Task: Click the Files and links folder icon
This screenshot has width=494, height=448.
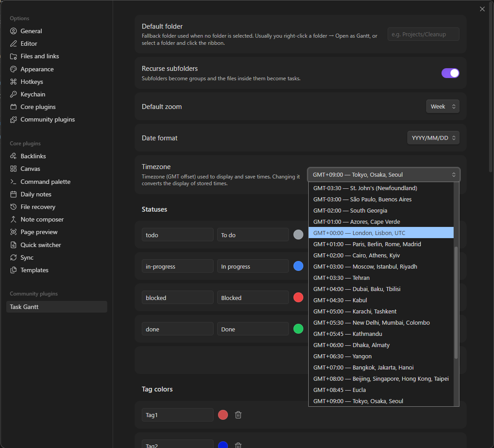Action: (x=13, y=57)
